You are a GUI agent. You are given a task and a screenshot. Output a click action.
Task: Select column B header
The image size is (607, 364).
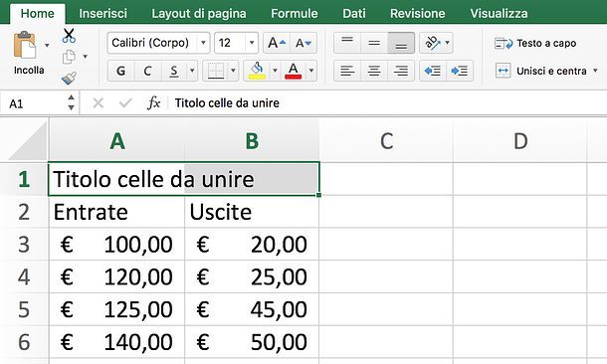tap(252, 141)
